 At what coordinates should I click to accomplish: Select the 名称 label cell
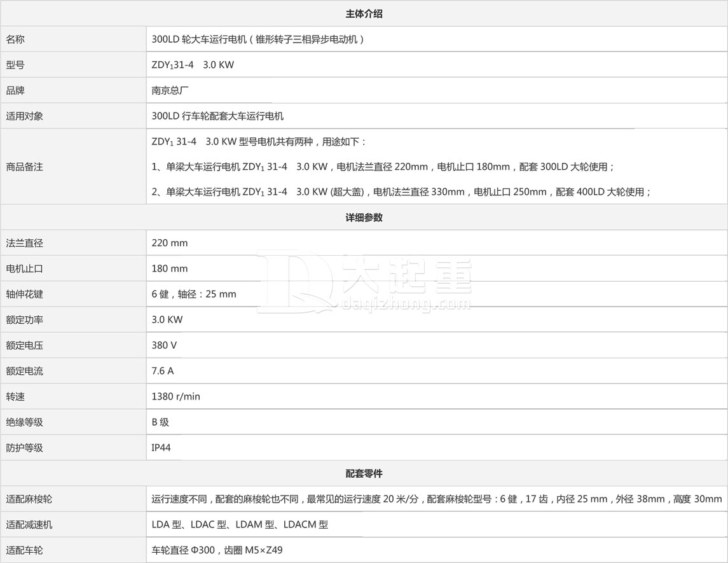click(73, 39)
